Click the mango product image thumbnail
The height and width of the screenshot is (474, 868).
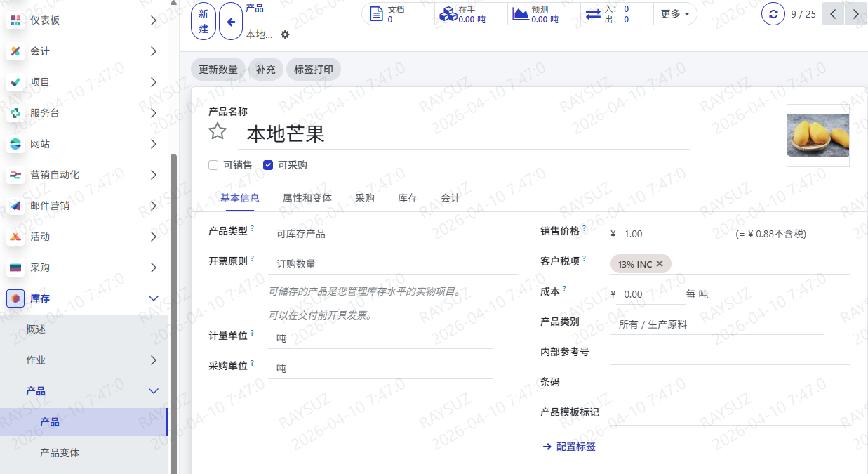[x=818, y=136]
